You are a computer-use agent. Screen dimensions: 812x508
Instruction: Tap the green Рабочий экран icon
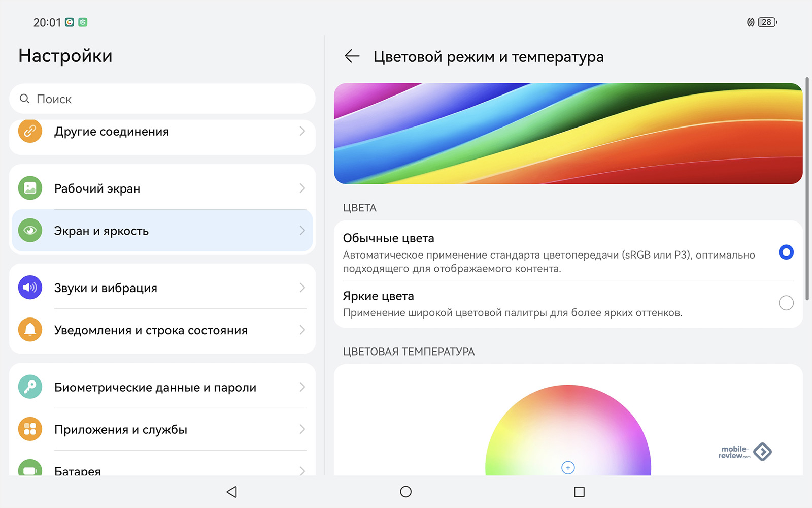[x=30, y=188]
